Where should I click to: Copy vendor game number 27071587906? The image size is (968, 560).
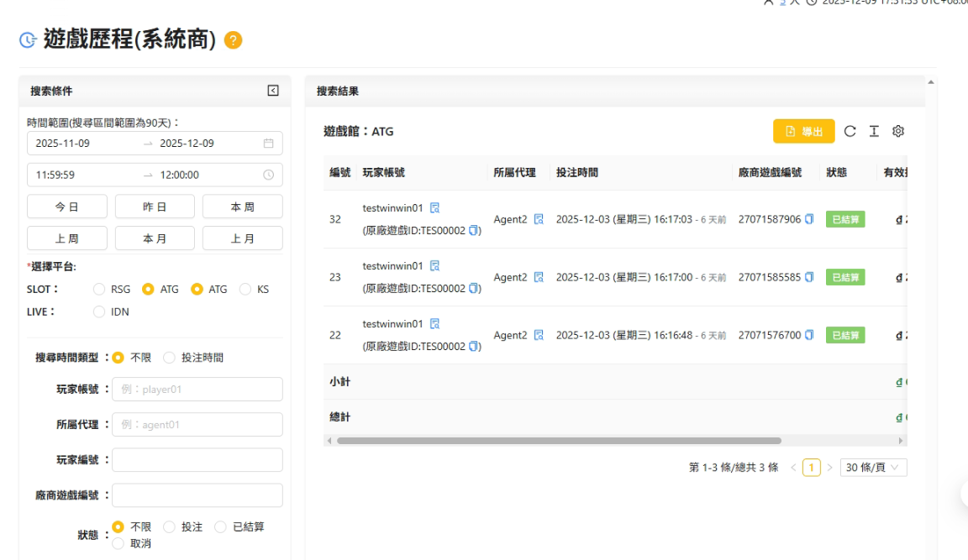809,219
